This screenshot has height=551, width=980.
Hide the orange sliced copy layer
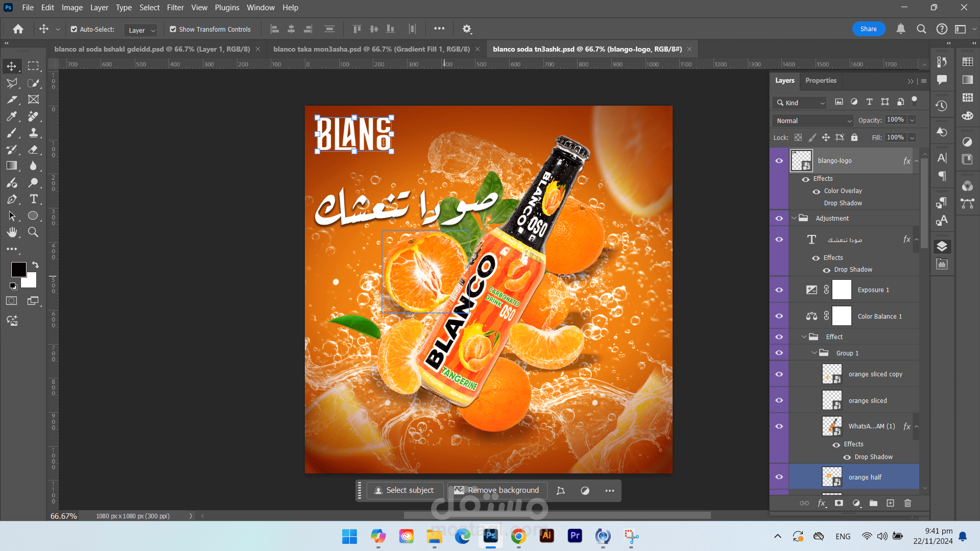(779, 374)
